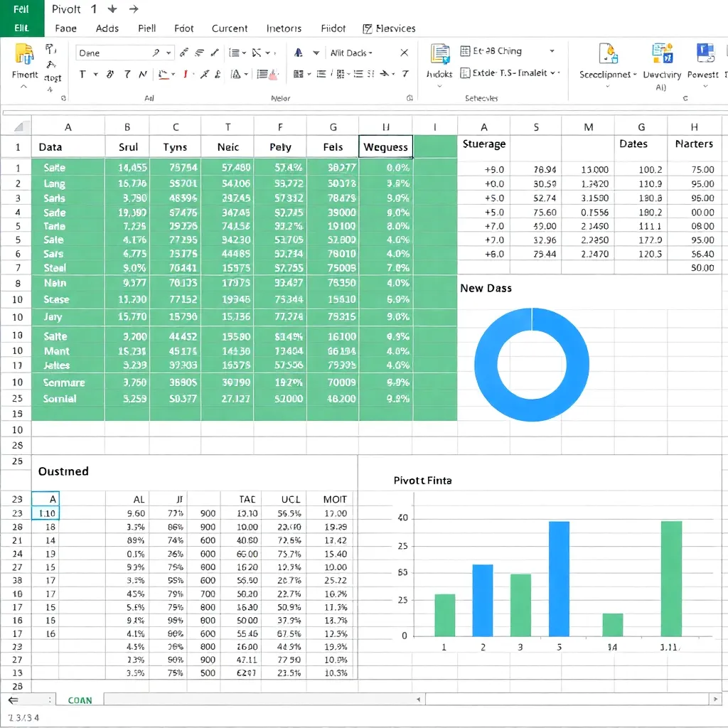This screenshot has width=728, height=728.
Task: Select the COAN sheet tab
Action: (x=80, y=700)
